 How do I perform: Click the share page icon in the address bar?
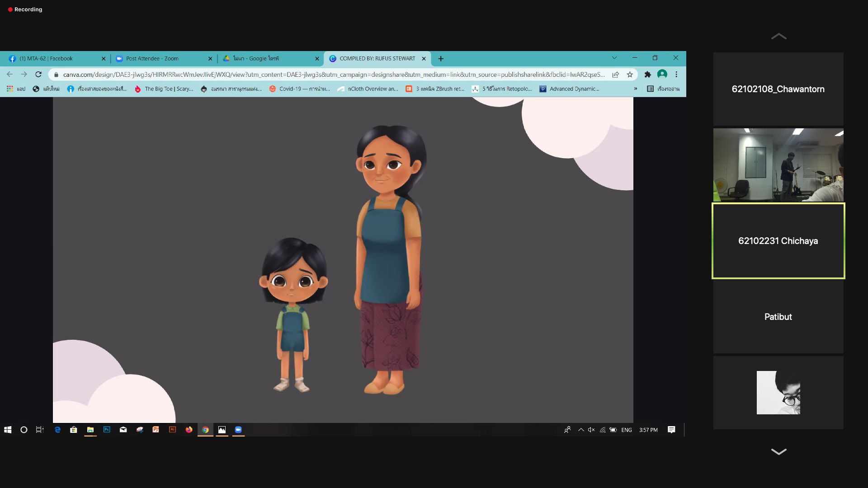click(x=616, y=75)
